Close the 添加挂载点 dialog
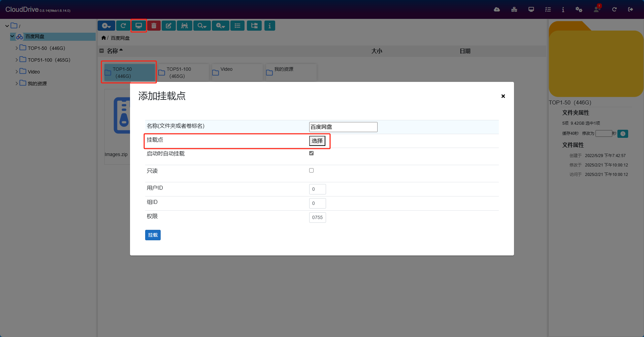This screenshot has width=644, height=337. [503, 96]
